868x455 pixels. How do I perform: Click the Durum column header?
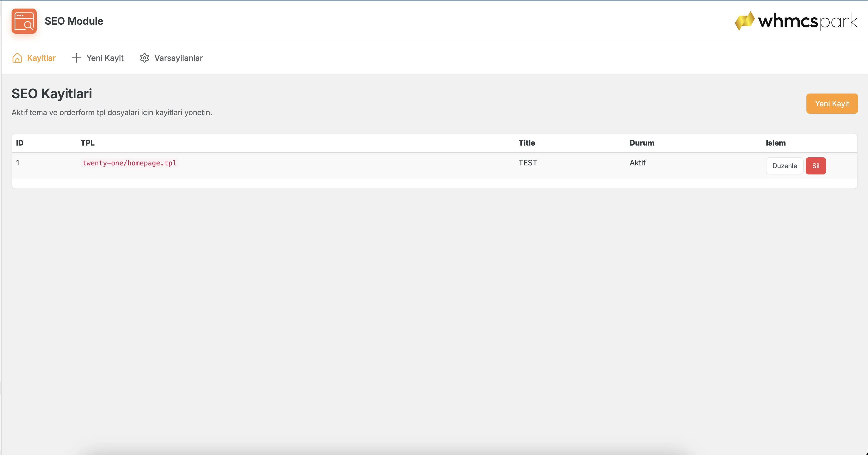pos(642,143)
